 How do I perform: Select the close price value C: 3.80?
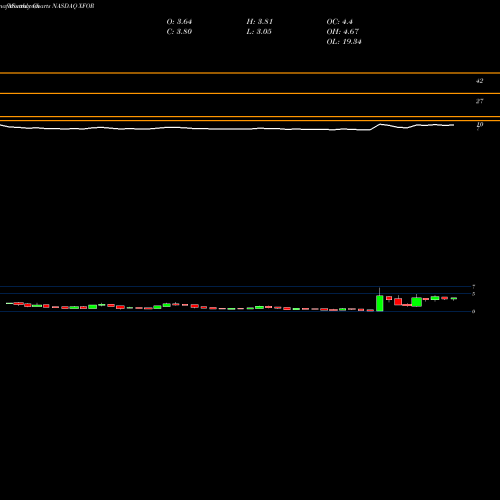point(179,32)
